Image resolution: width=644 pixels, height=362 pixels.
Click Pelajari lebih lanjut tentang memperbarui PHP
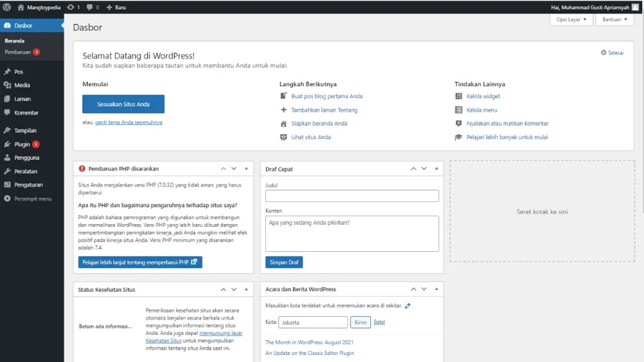(140, 262)
